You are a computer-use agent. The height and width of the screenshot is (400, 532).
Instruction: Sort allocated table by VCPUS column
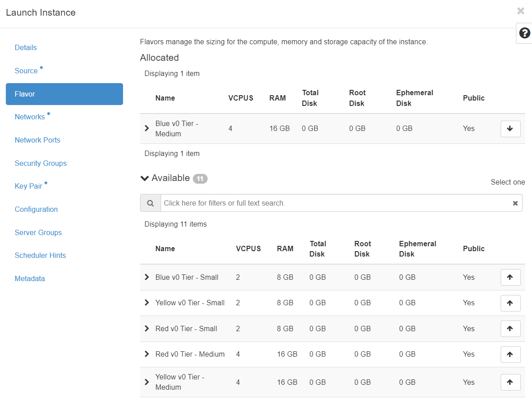[x=241, y=98]
